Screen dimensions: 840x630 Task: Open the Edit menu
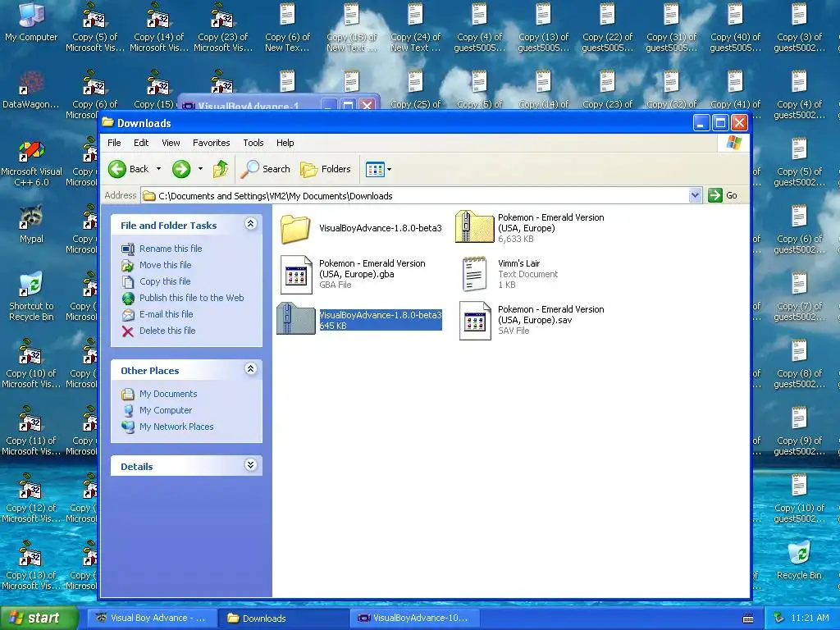coord(141,143)
